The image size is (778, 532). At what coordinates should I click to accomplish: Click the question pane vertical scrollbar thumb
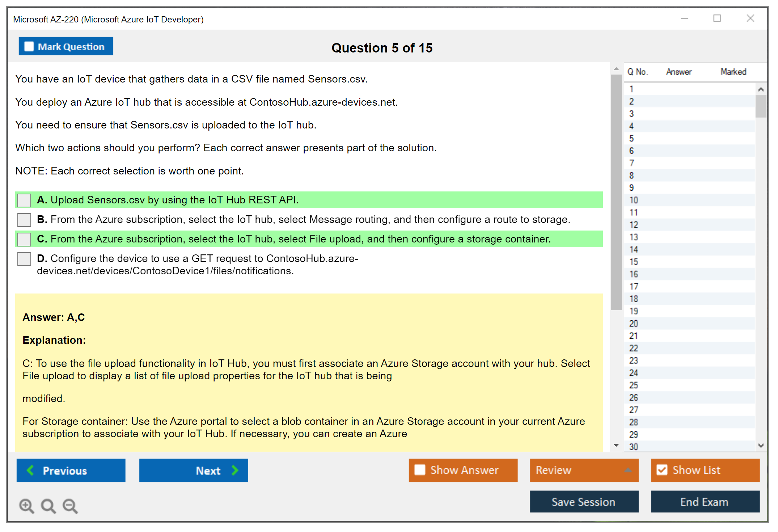[616, 192]
